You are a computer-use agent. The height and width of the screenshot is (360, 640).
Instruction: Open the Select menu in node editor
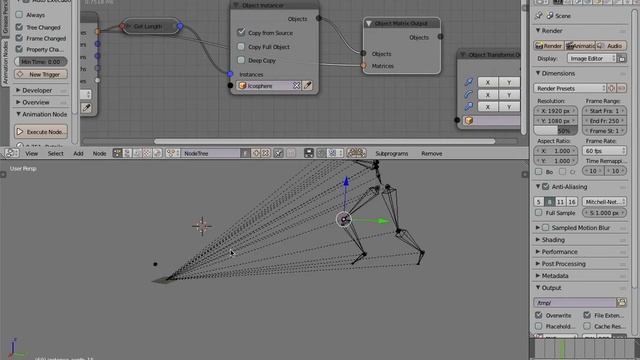click(x=56, y=153)
